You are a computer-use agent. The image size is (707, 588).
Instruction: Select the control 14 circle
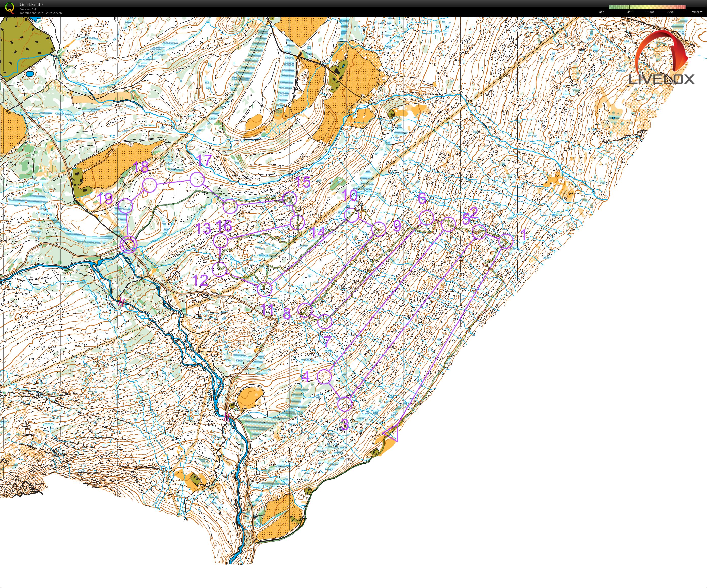coord(297,223)
